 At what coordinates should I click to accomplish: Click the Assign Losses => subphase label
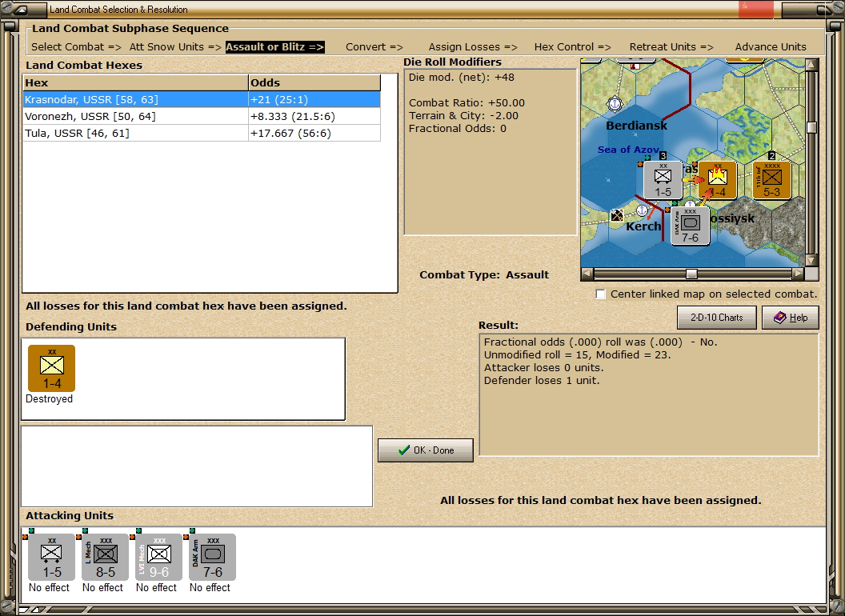(473, 47)
